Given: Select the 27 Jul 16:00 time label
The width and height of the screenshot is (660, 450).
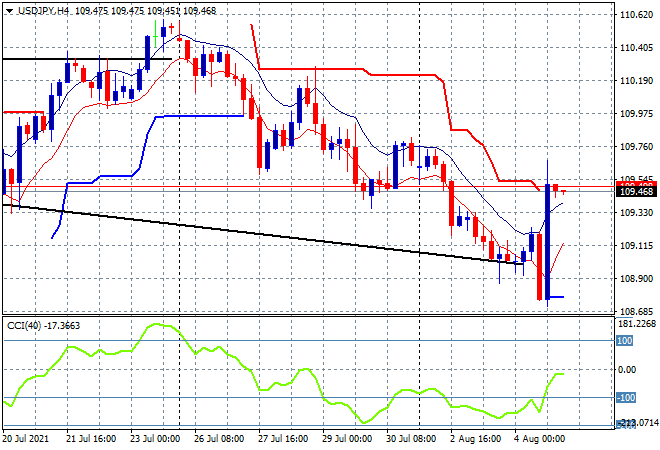Looking at the screenshot, I should coord(283,439).
